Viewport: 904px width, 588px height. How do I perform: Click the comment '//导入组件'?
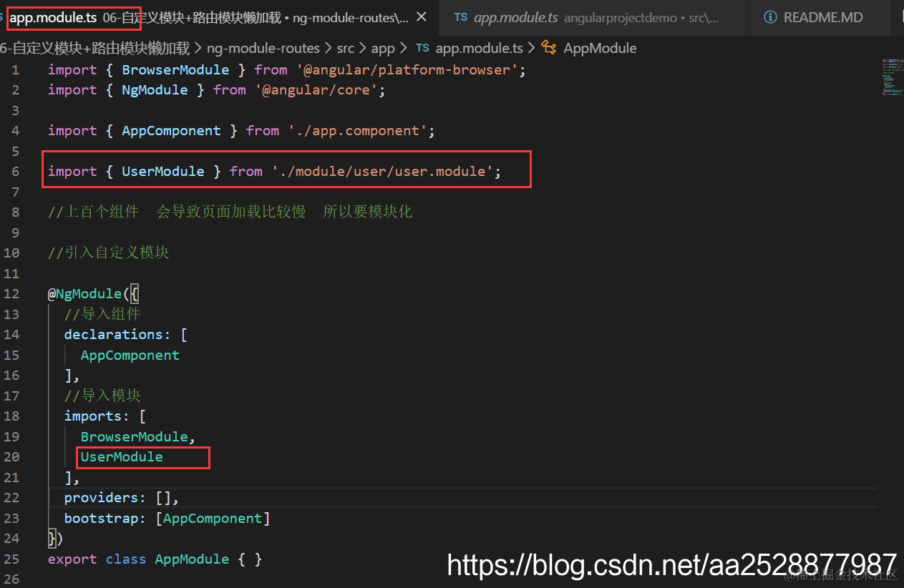click(102, 314)
